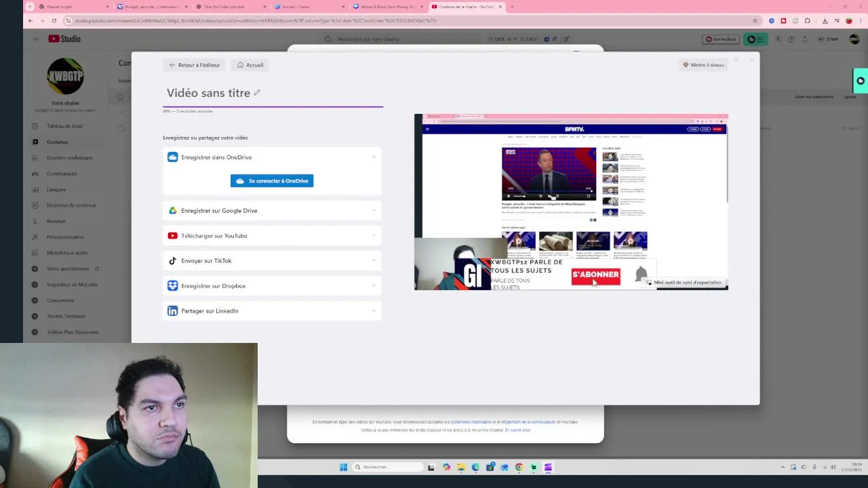Collapse the Enregistrer dans OneDrive section

(x=374, y=157)
